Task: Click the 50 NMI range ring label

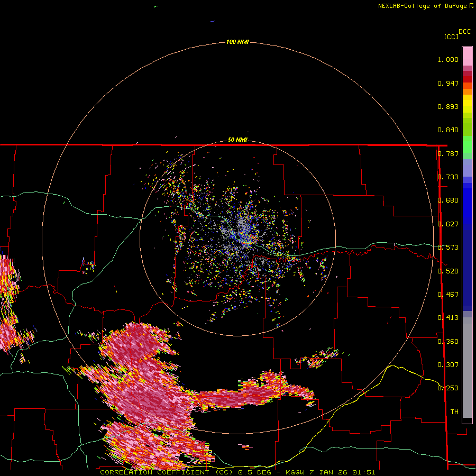Action: pyautogui.click(x=237, y=140)
